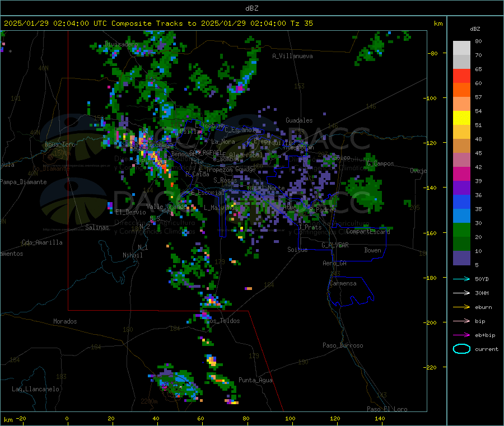504x426 pixels.
Task: Click the 'La_Nora' map label
Action: pyautogui.click(x=223, y=142)
